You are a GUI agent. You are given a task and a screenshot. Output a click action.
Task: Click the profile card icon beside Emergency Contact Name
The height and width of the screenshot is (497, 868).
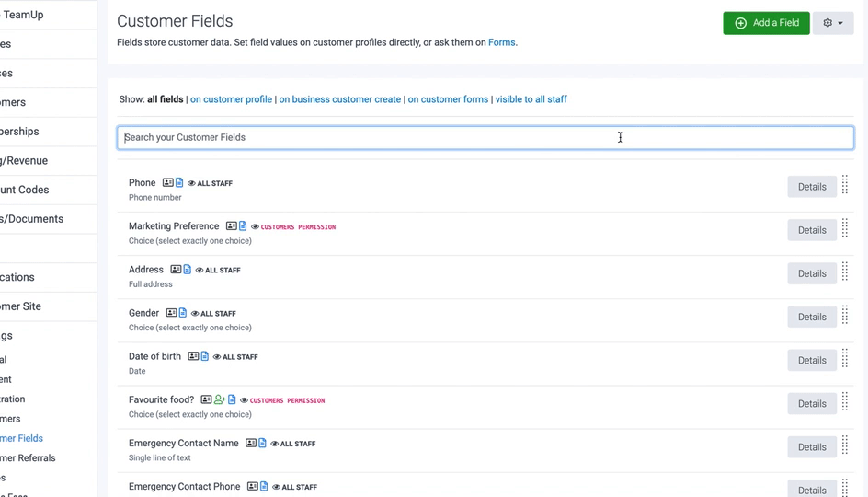click(250, 444)
